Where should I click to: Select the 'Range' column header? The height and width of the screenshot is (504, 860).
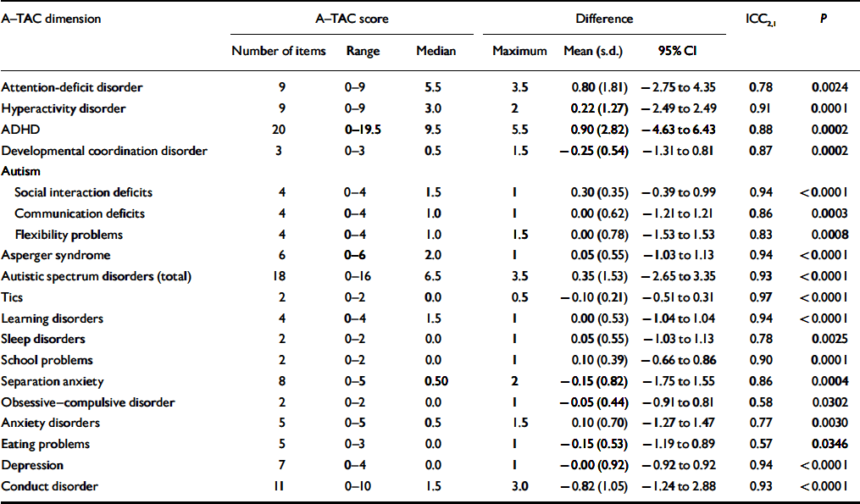tap(363, 52)
